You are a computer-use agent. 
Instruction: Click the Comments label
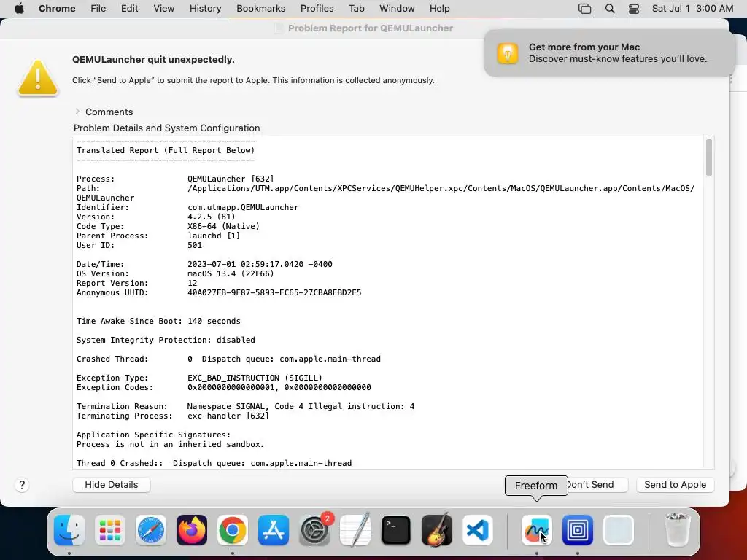(109, 112)
